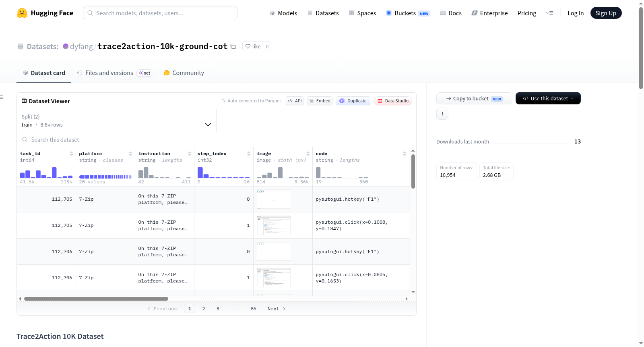644x347 pixels.
Task: Go to page 2 of the viewer
Action: coord(204,309)
